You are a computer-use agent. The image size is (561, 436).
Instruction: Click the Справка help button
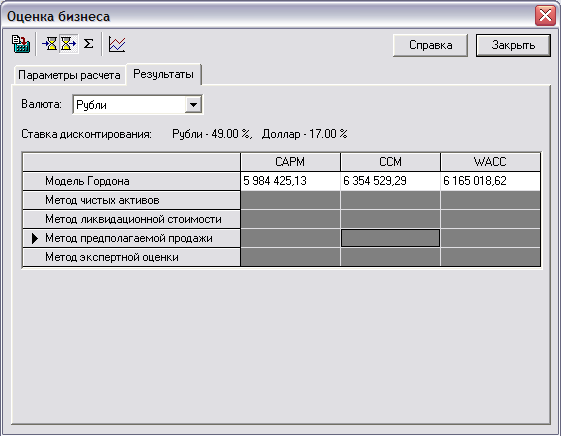pos(430,45)
